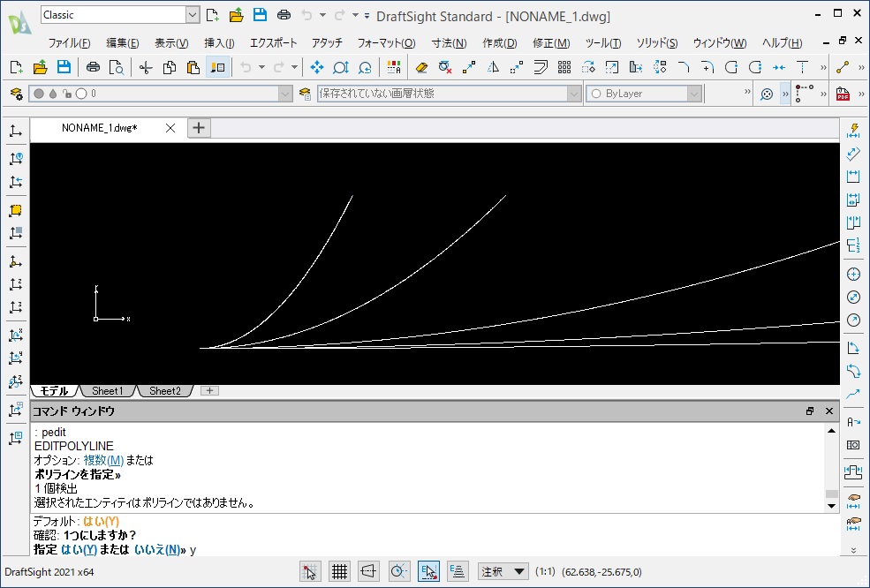
Task: Click the Cut scissors icon
Action: click(x=146, y=68)
